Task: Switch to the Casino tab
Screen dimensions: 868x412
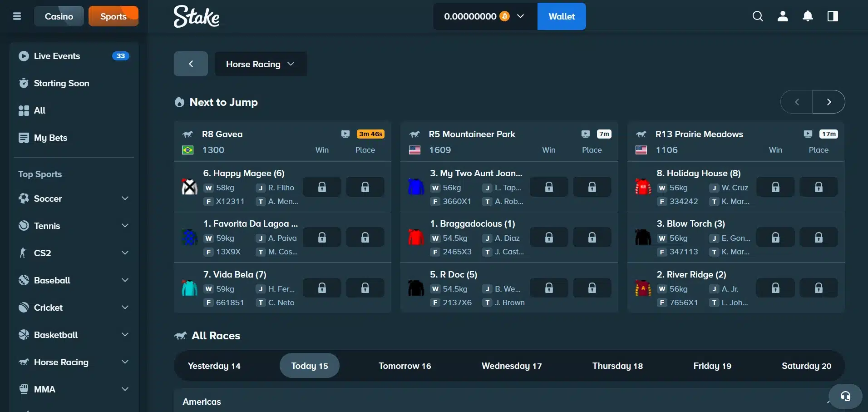Action: [x=59, y=16]
